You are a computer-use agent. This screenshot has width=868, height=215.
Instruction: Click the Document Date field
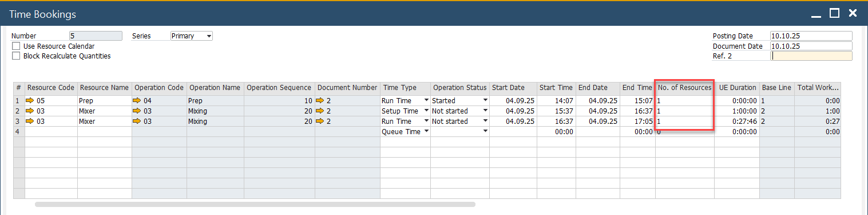click(811, 46)
